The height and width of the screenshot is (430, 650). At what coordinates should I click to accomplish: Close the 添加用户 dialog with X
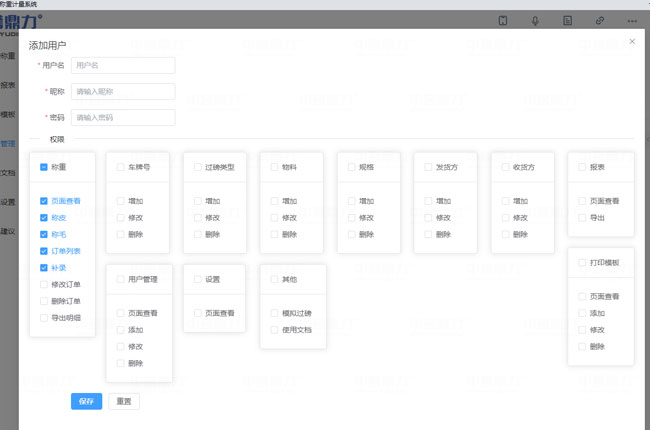point(632,41)
